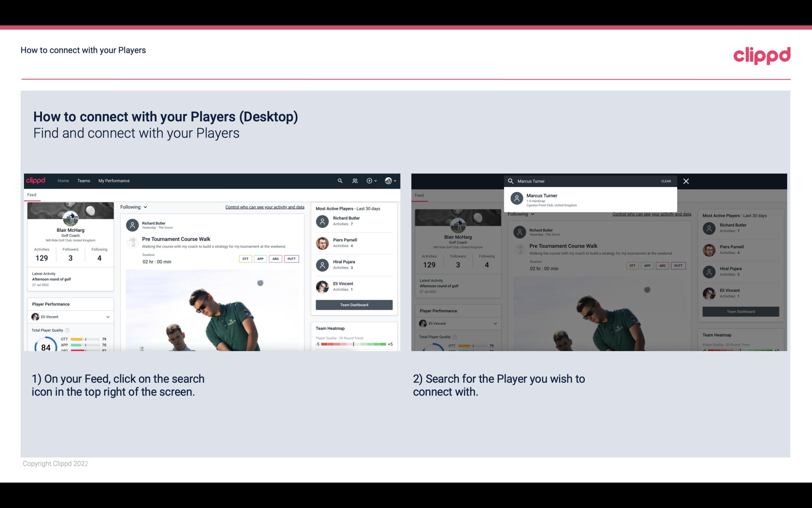Screen dimensions: 812x508
Task: Click the Teams navigation icon
Action: (83, 180)
